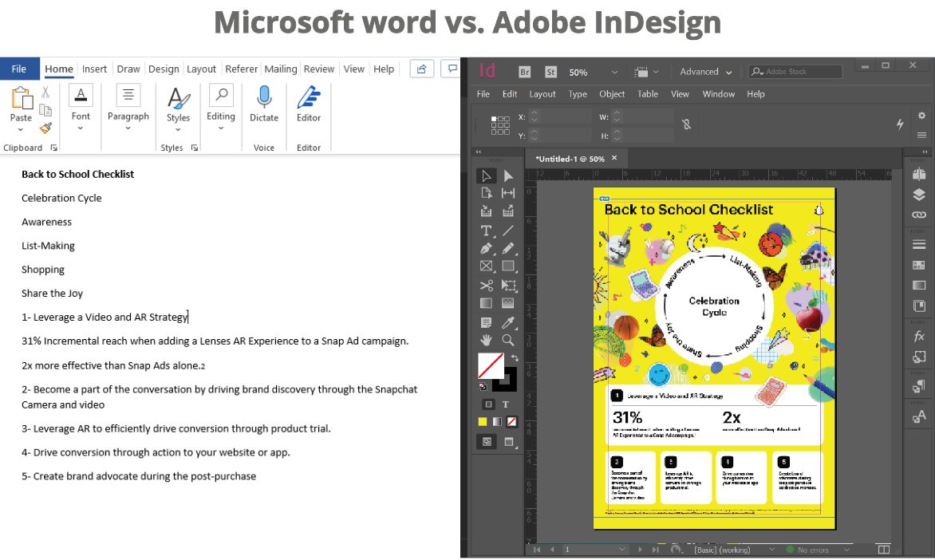Go to next page arrow in status bar
This screenshot has width=935, height=560.
[640, 550]
